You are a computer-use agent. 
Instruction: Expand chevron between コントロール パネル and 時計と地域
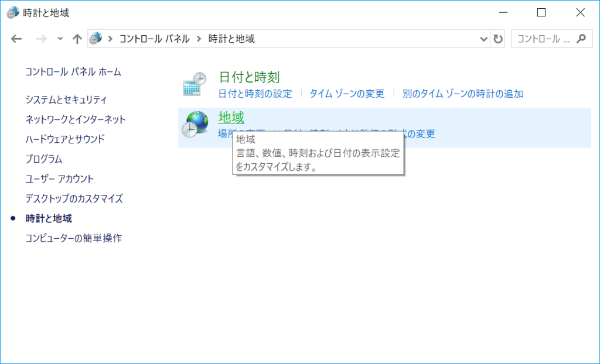pos(199,39)
